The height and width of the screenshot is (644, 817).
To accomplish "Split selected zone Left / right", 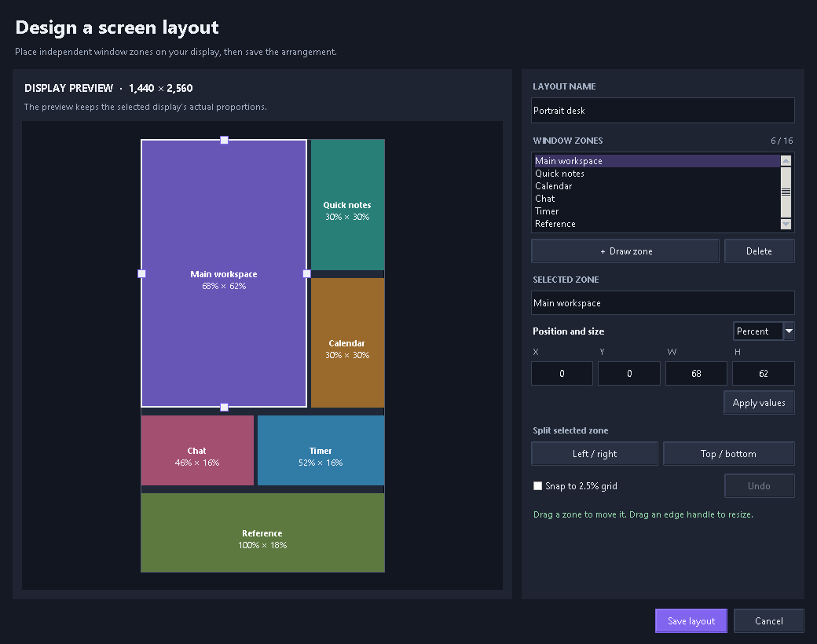I will point(595,454).
